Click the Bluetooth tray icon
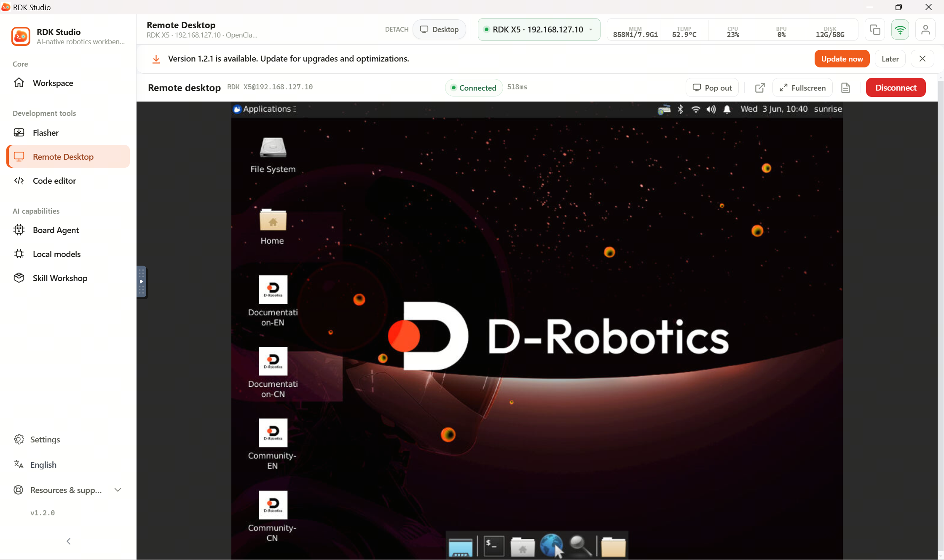 point(680,110)
